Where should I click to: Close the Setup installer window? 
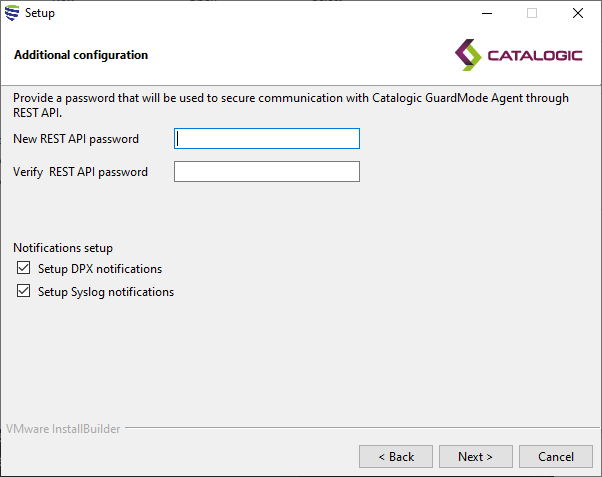click(578, 13)
